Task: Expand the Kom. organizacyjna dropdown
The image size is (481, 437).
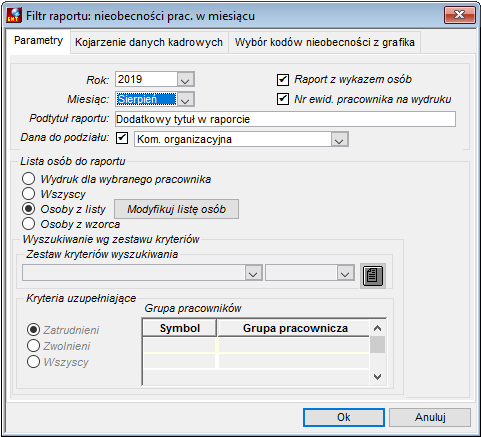Action: (339, 140)
